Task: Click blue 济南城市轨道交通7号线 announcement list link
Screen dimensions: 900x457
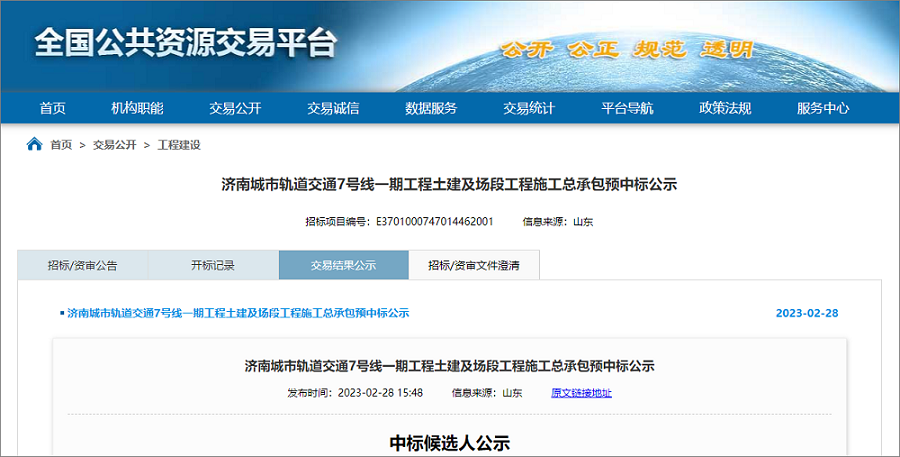Action: coord(238,313)
